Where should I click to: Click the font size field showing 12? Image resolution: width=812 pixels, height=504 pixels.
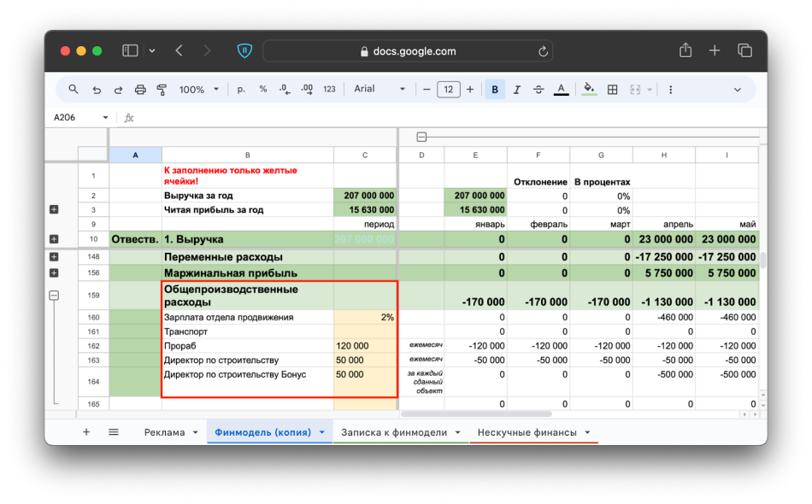click(449, 90)
